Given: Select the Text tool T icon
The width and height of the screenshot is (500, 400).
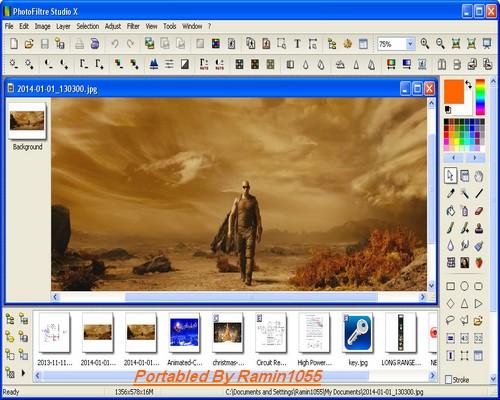Looking at the screenshot, I should pos(297,44).
